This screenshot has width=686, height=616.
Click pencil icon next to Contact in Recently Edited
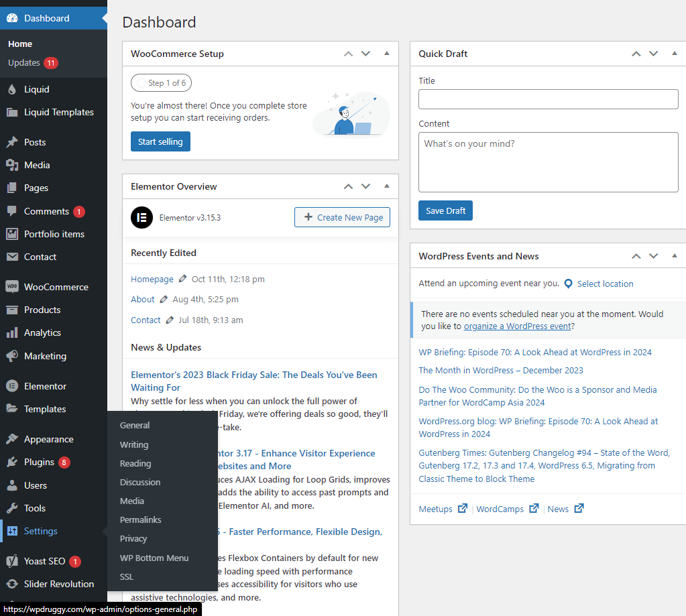(x=170, y=320)
